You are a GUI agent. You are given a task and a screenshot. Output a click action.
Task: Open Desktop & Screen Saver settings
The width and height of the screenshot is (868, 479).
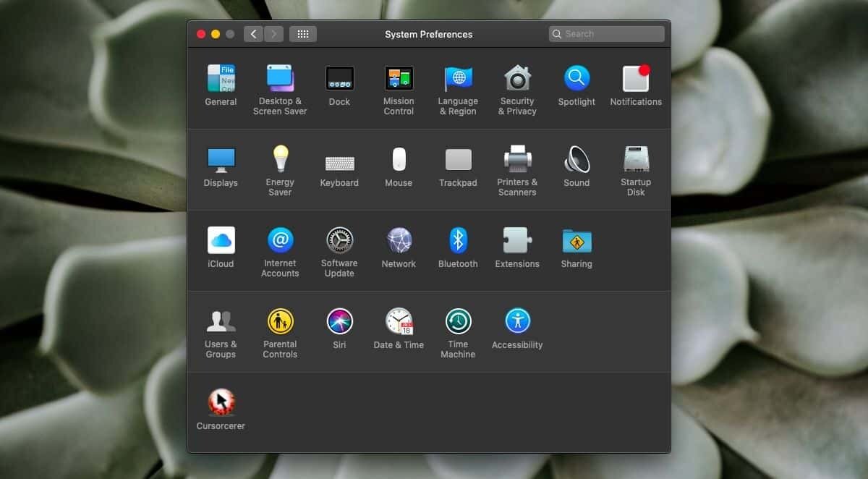tap(280, 78)
